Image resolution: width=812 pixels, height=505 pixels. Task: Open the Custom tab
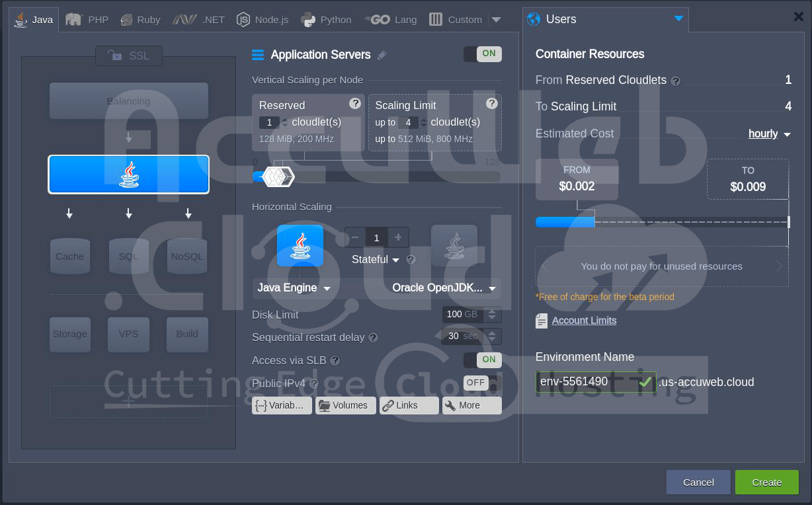click(x=456, y=20)
